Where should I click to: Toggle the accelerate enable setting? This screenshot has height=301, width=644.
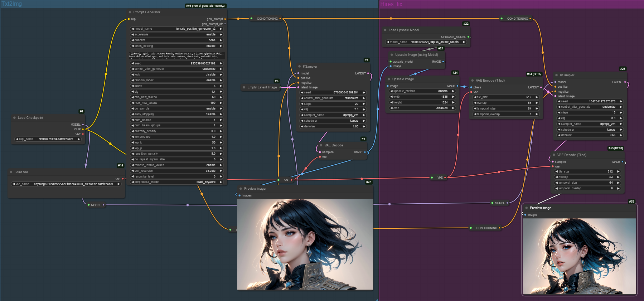[x=177, y=34]
